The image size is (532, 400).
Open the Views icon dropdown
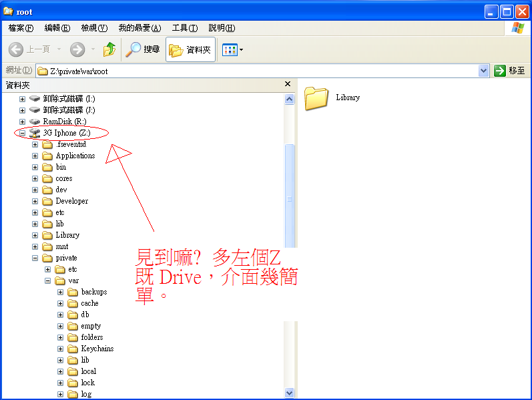pos(232,49)
